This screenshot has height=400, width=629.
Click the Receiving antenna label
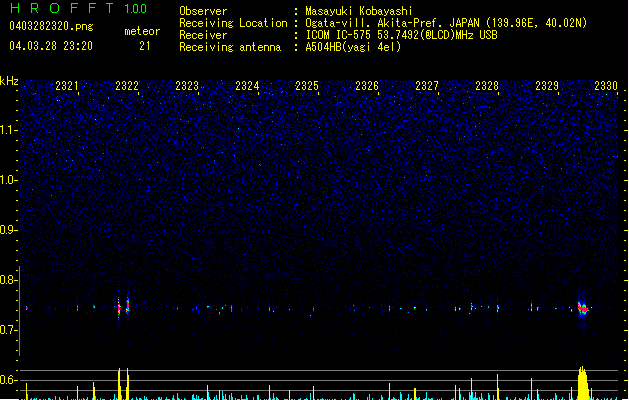pyautogui.click(x=230, y=47)
